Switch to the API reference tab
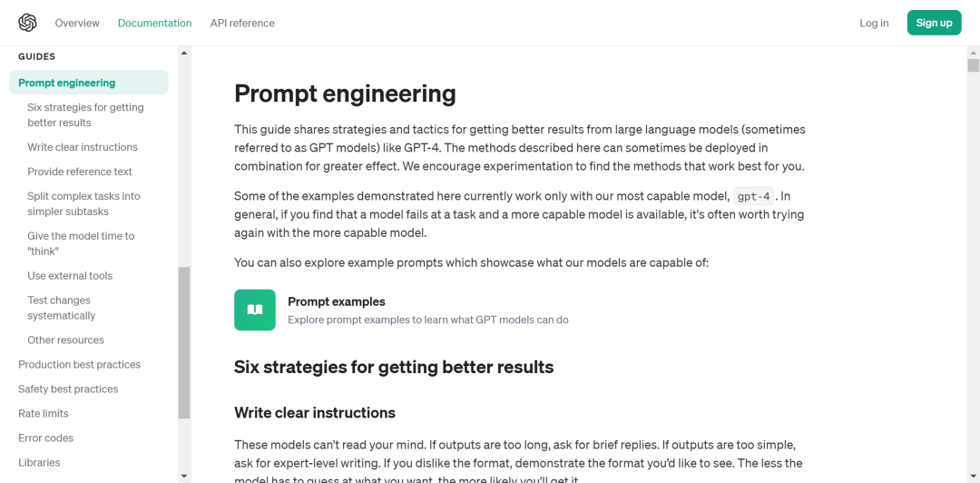The height and width of the screenshot is (483, 980). pos(242,23)
